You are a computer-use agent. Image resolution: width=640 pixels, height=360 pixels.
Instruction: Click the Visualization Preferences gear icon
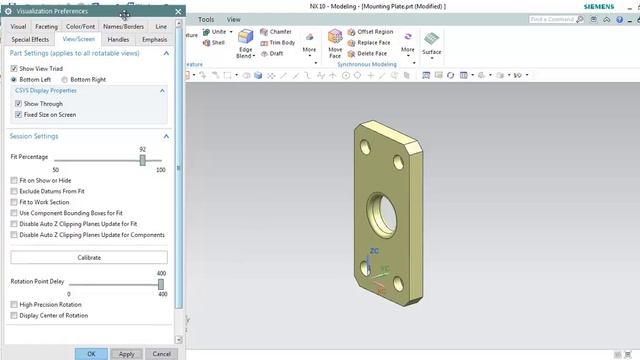tap(8, 11)
